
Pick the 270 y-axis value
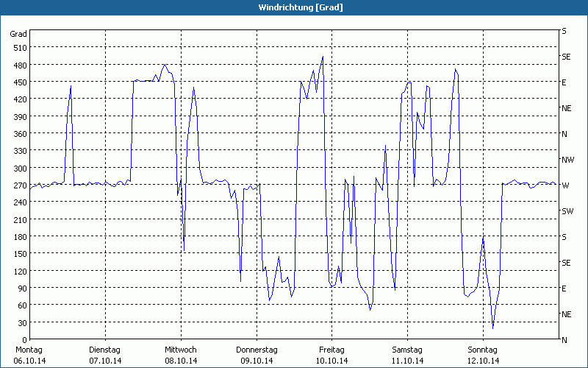coord(21,185)
